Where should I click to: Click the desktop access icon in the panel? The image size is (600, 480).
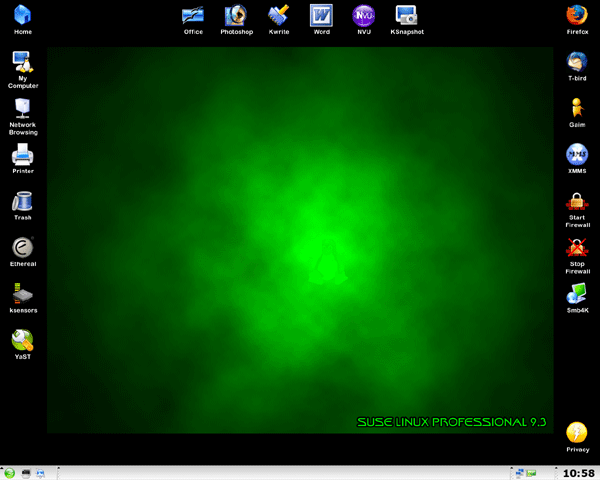coord(41,473)
